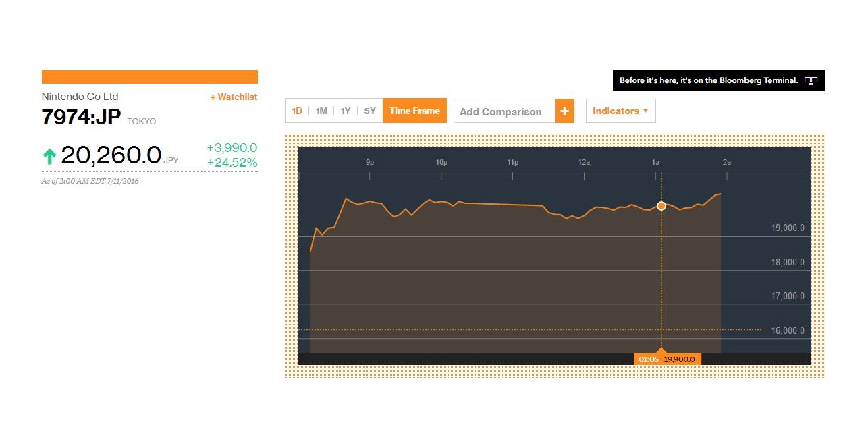
Task: Click the 11p time axis label
Action: pos(512,163)
